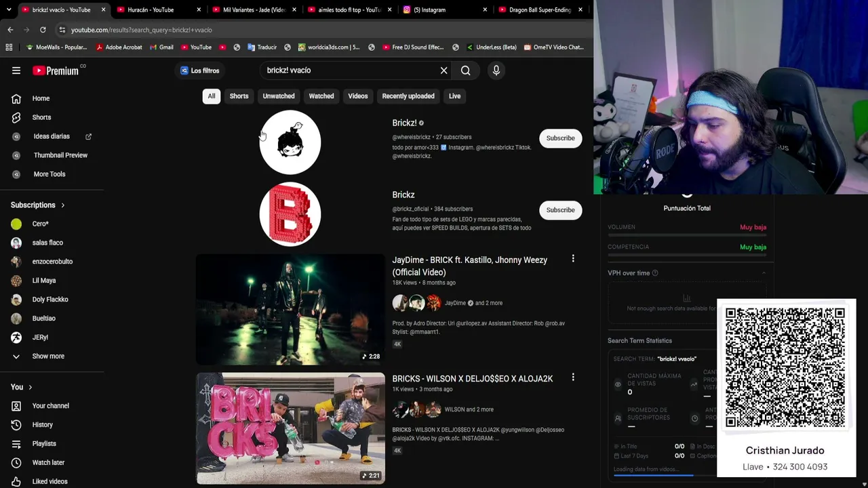Click the YouTube Premium logo

pyautogui.click(x=56, y=70)
